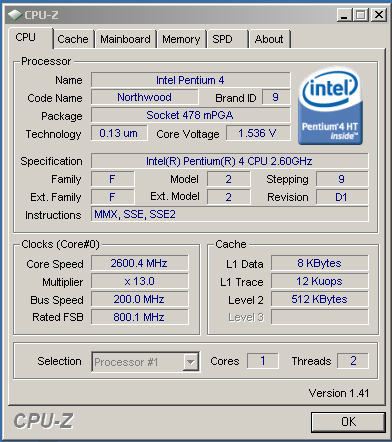
Task: Click the Brand ID value field
Action: [276, 97]
